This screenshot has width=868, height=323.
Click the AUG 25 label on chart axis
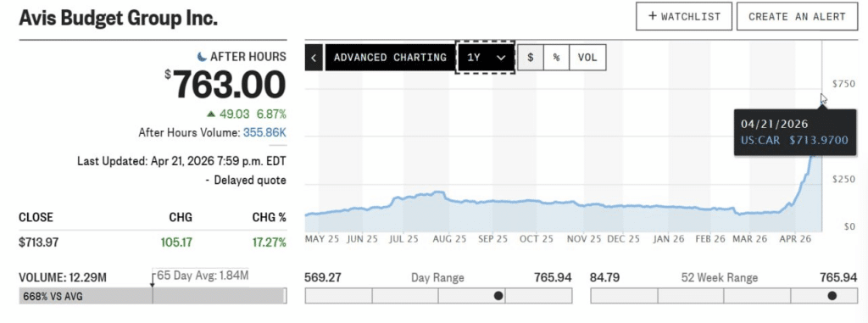point(449,239)
